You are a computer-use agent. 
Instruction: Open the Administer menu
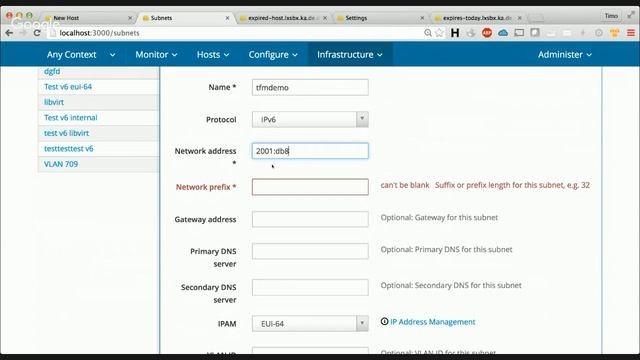[x=564, y=54]
